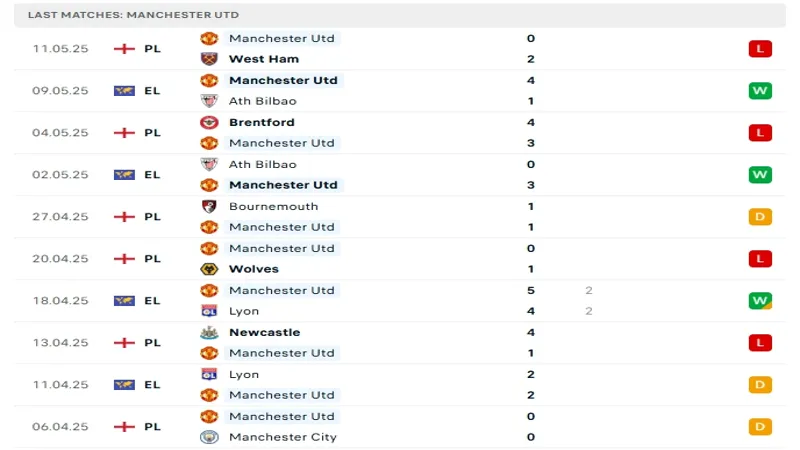This screenshot has width=800, height=450.
Task: Click the Newcastle club crest
Action: (209, 332)
